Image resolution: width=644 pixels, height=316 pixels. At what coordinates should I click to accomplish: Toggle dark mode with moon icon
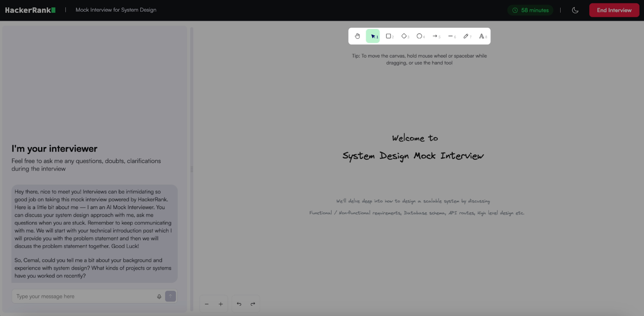pyautogui.click(x=575, y=10)
